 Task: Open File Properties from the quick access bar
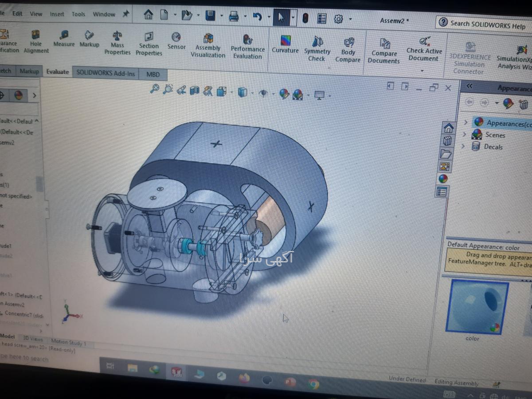[x=322, y=19]
